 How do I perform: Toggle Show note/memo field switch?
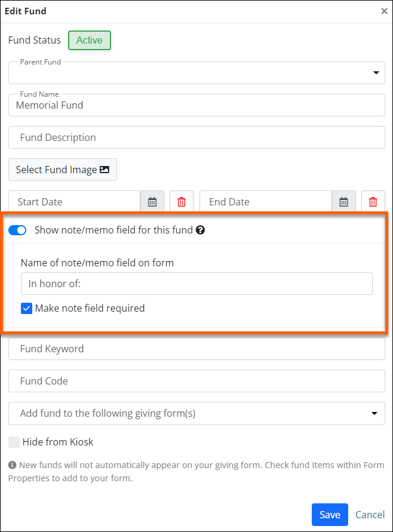[17, 230]
